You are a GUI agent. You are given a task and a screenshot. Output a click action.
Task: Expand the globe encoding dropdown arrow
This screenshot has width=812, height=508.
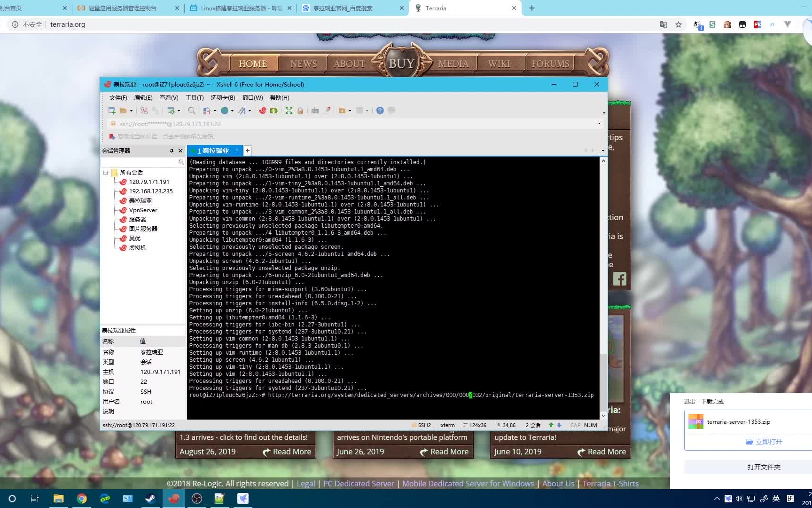[x=232, y=111]
